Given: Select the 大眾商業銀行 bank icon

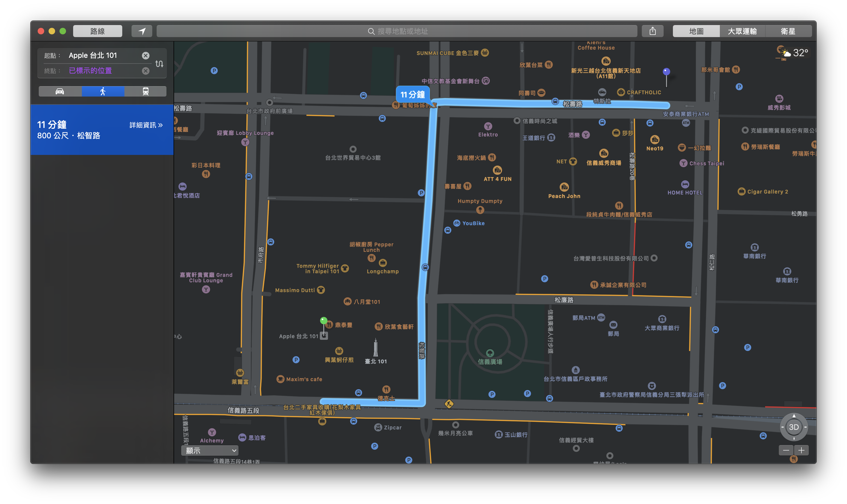Looking at the screenshot, I should click(662, 319).
